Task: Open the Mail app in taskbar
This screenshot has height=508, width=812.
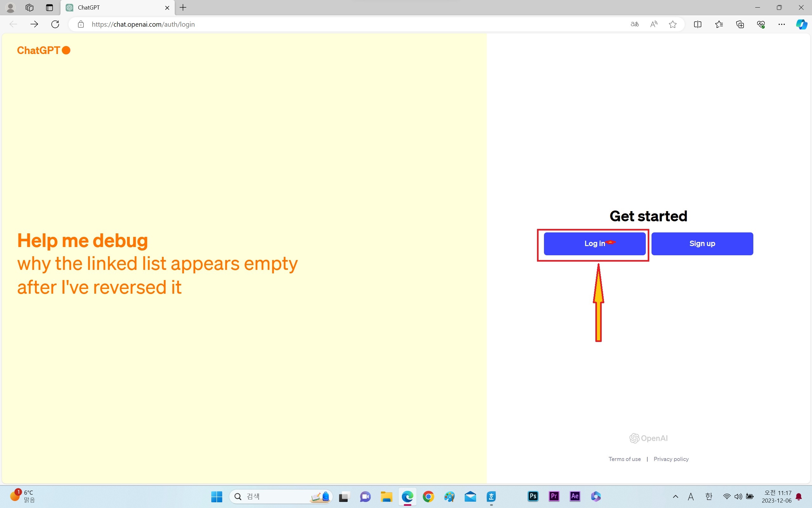Action: click(x=470, y=496)
